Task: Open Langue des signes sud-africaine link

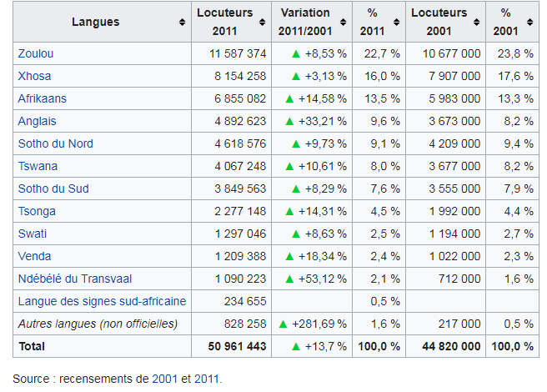Action: [102, 301]
